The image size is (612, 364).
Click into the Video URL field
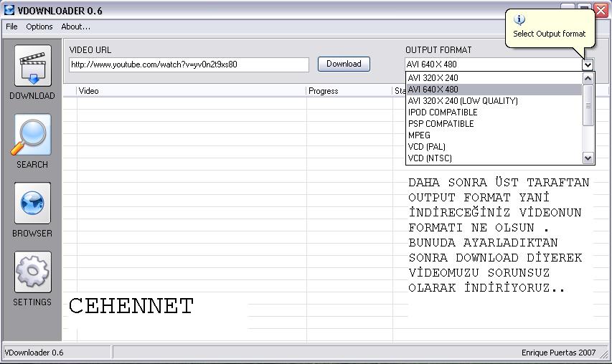[189, 64]
